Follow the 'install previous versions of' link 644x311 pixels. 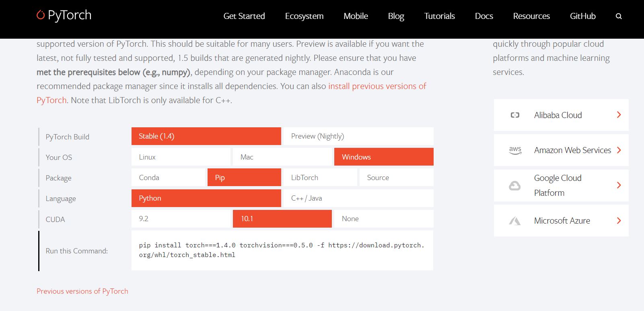[377, 86]
